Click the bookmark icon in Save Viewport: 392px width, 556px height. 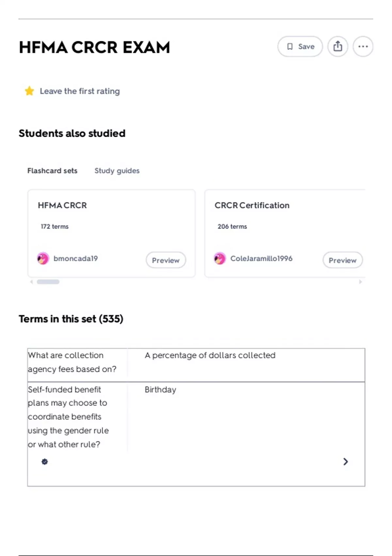pos(290,46)
